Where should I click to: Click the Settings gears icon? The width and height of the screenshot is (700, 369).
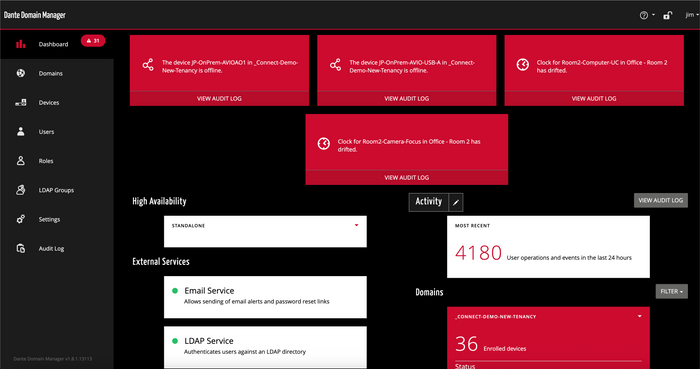pyautogui.click(x=21, y=219)
